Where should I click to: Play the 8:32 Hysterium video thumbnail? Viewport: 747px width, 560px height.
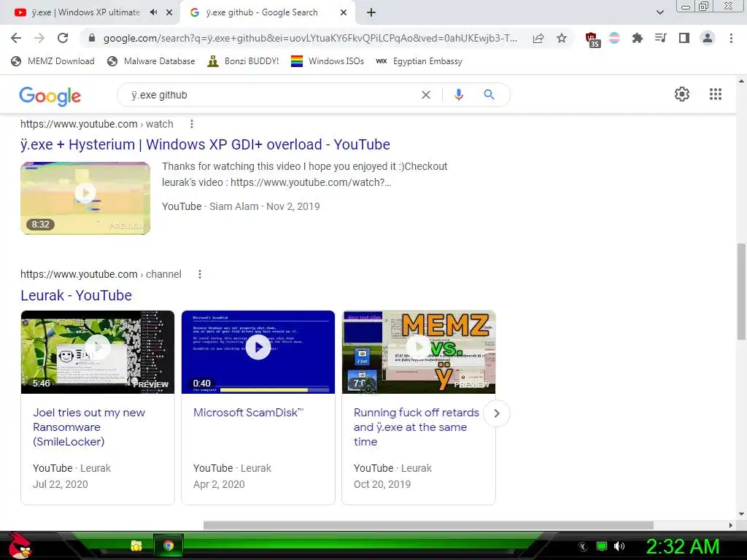tap(85, 198)
